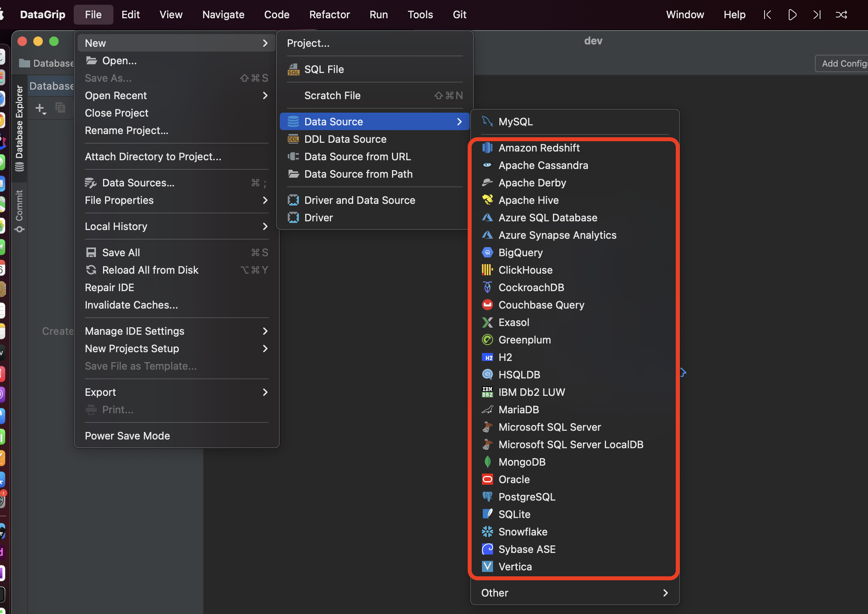
Task: Expand the Export submenu
Action: (176, 392)
